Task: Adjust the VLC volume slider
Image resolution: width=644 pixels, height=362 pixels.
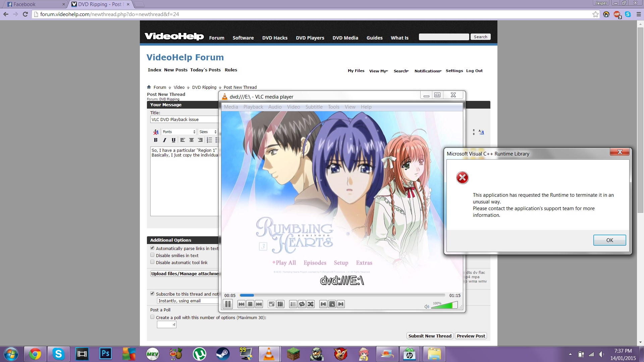Action: tap(444, 305)
